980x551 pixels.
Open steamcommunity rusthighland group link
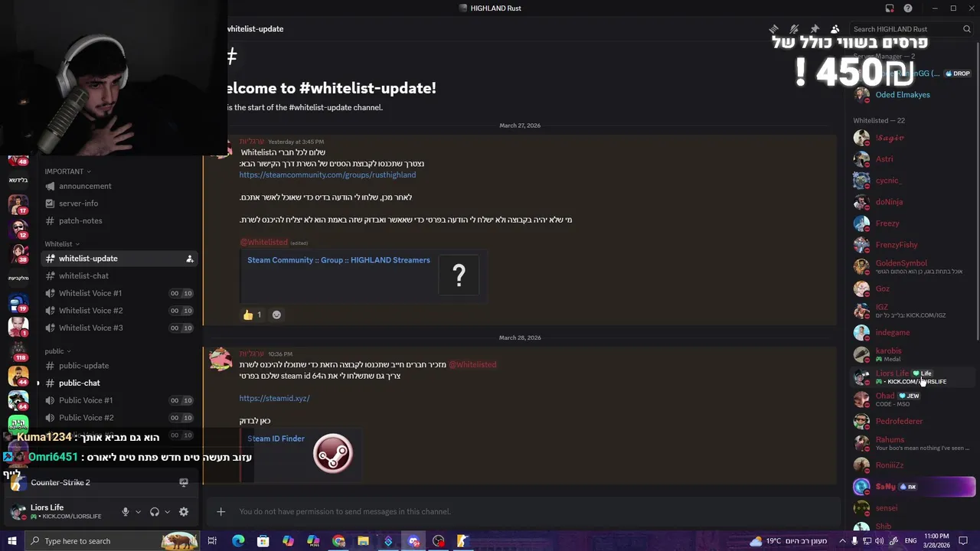328,175
